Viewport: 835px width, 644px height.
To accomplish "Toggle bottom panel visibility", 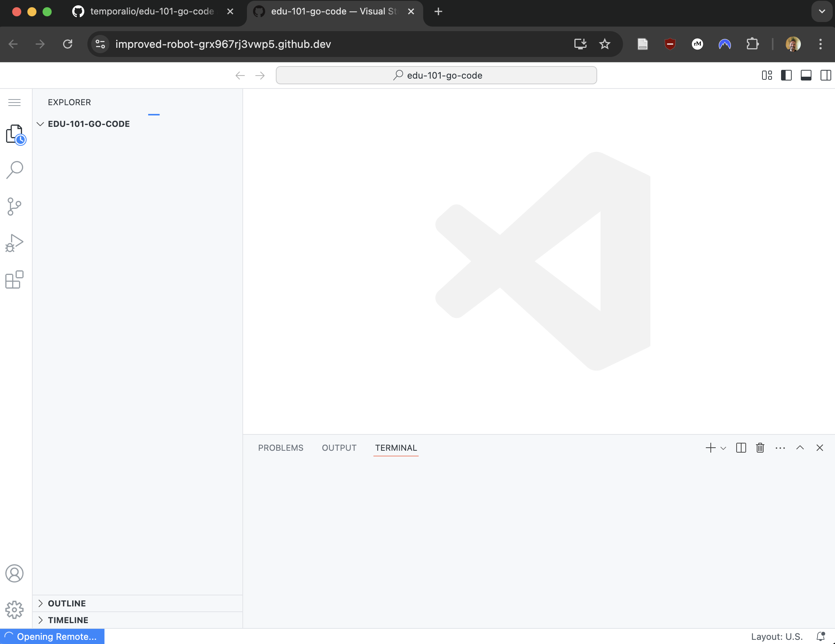I will pyautogui.click(x=806, y=75).
